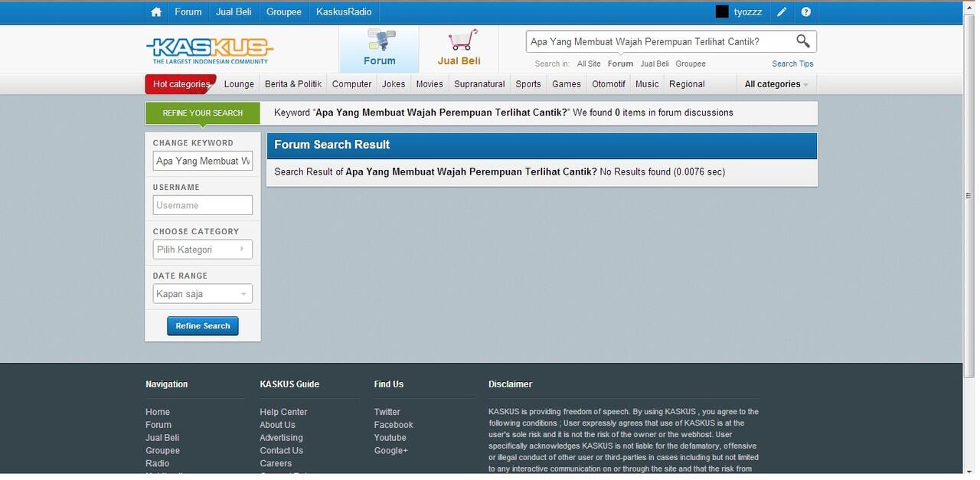Click footer Radio link
Viewport: 980px width, 480px height.
coord(158,464)
